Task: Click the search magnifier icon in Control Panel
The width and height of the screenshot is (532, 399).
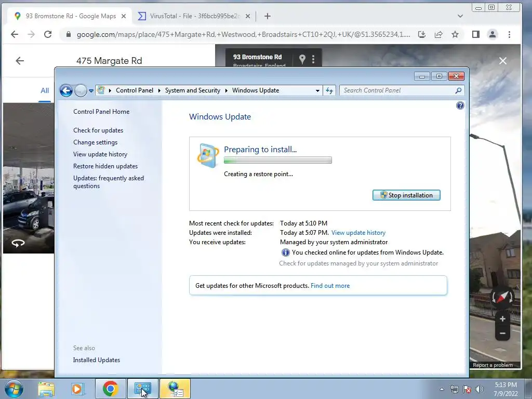Action: 458,90
